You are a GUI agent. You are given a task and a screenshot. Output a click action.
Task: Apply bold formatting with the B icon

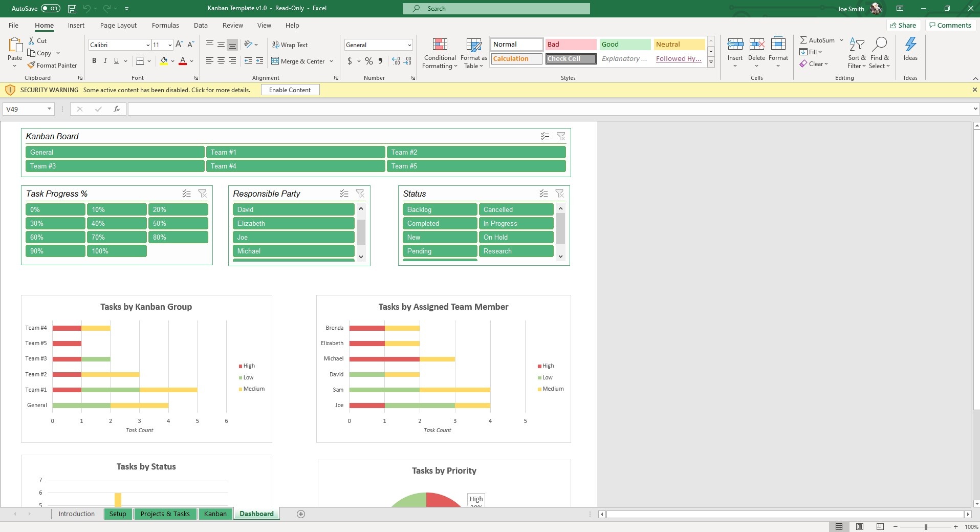(94, 61)
